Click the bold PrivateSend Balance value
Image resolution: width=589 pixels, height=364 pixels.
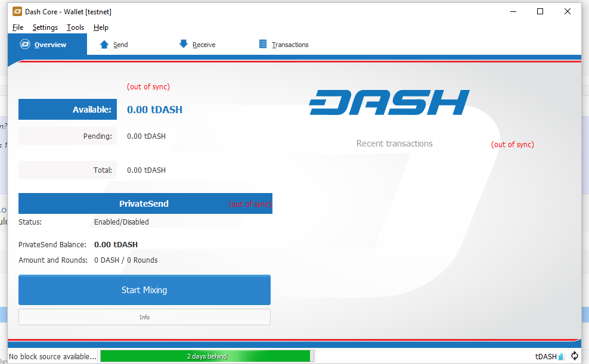116,245
